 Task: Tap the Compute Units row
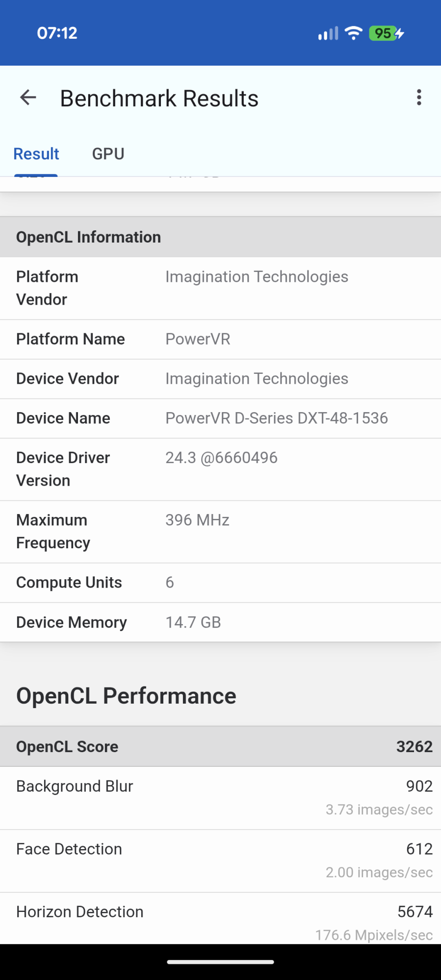(x=220, y=583)
